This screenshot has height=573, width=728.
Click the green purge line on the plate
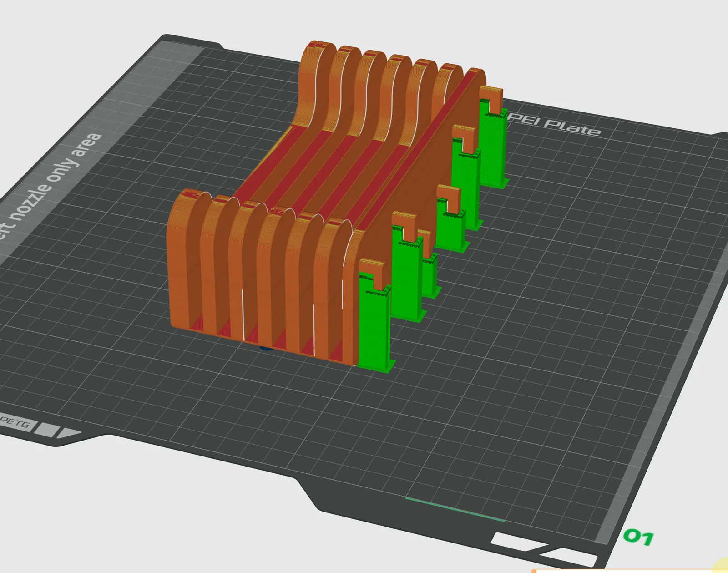tap(455, 509)
